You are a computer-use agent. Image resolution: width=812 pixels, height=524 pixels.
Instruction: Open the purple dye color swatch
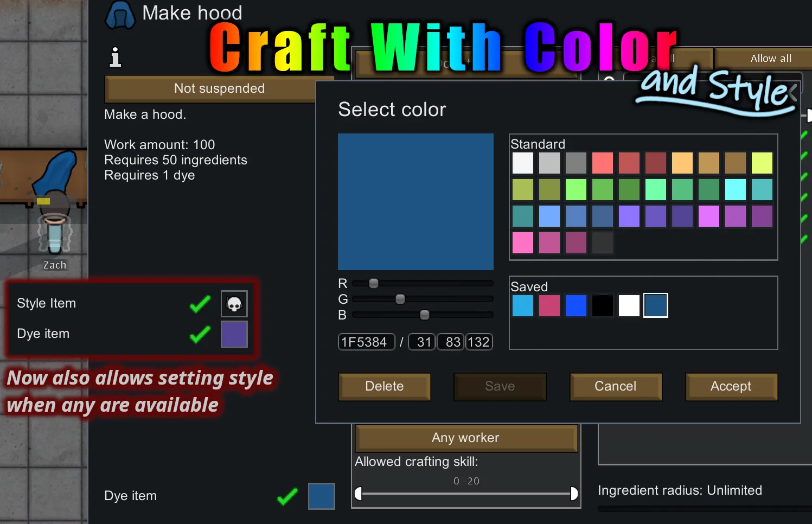tap(234, 334)
